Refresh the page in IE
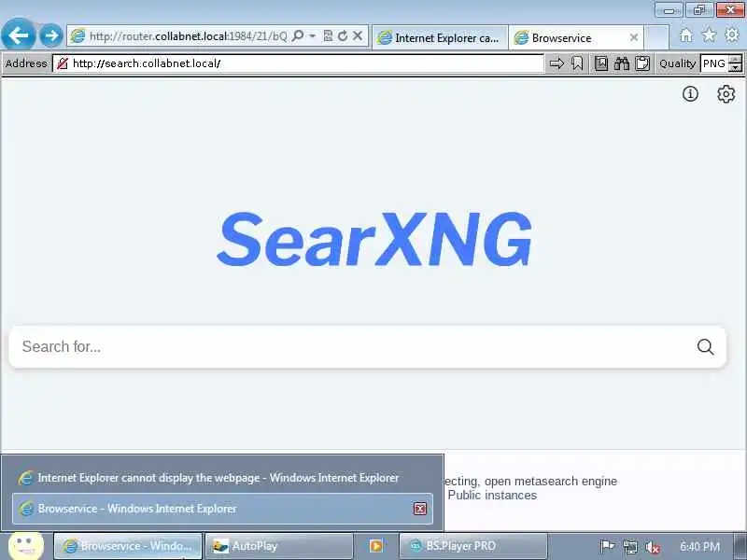The image size is (747, 560). click(343, 35)
